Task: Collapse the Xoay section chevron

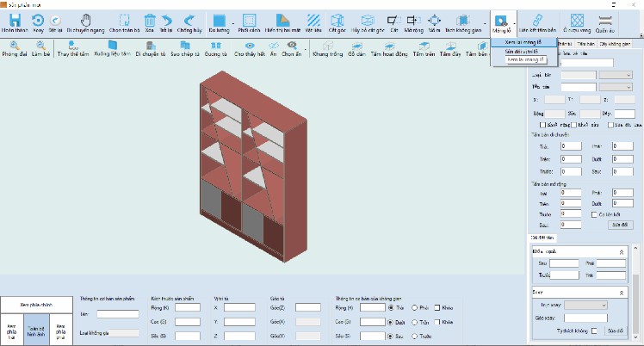Action: 622,293
